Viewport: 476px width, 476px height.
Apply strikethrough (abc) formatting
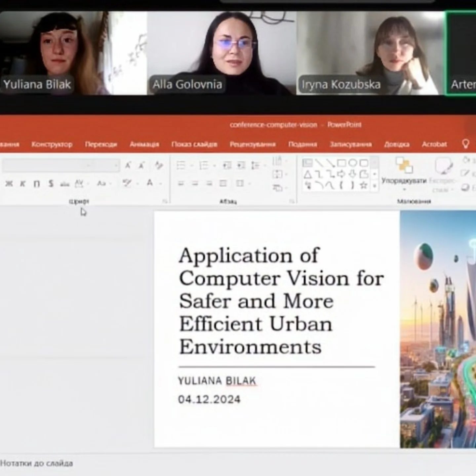(x=65, y=184)
